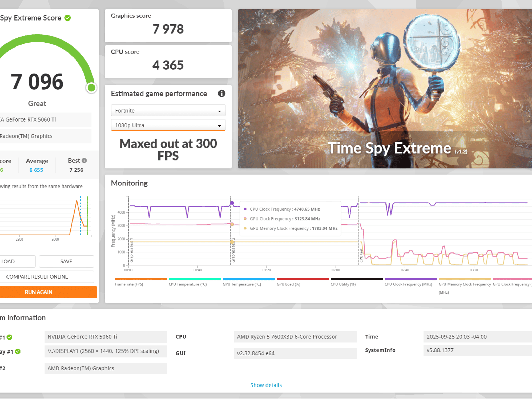This screenshot has height=399, width=532.
Task: Click the green validation checkmark beside Spy Extreme Score
Action: (x=68, y=18)
